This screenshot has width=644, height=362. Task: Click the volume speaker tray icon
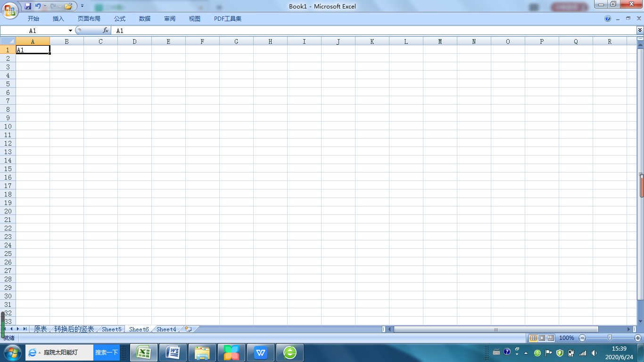tap(594, 353)
